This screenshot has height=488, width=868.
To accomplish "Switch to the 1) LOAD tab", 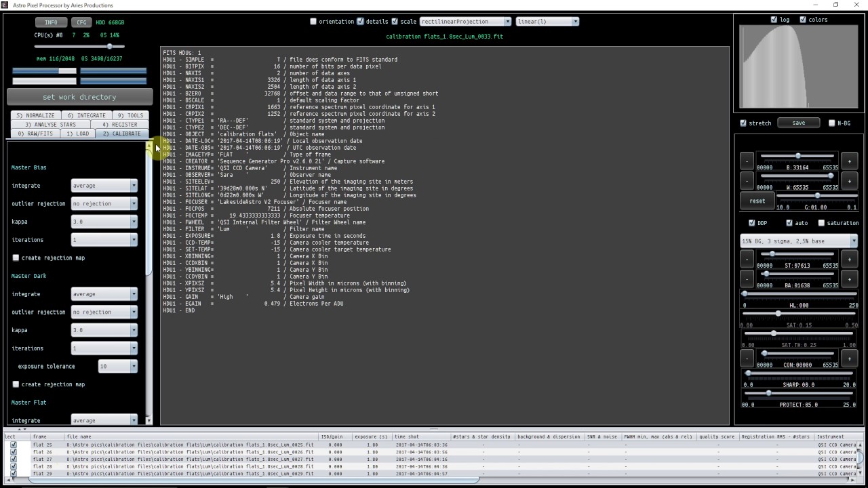I will 77,134.
